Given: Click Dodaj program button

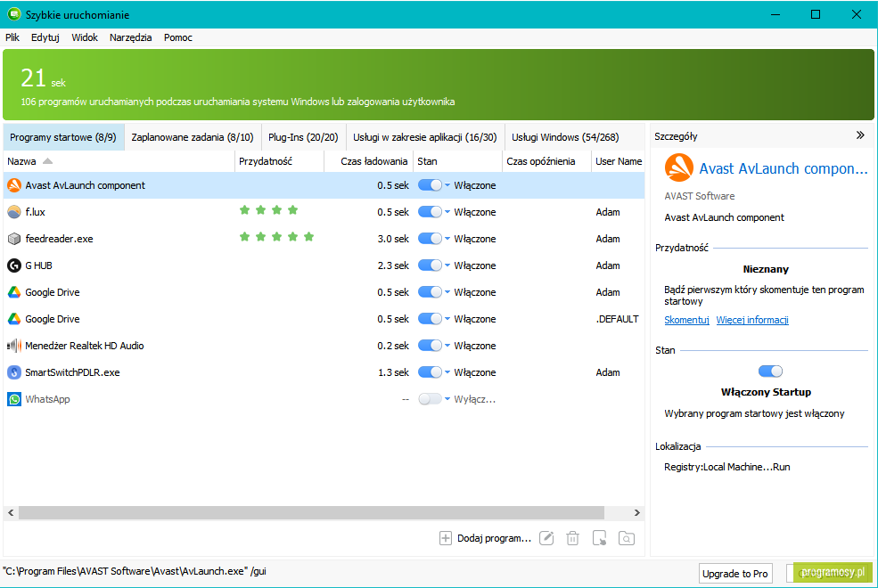Looking at the screenshot, I should [x=486, y=538].
